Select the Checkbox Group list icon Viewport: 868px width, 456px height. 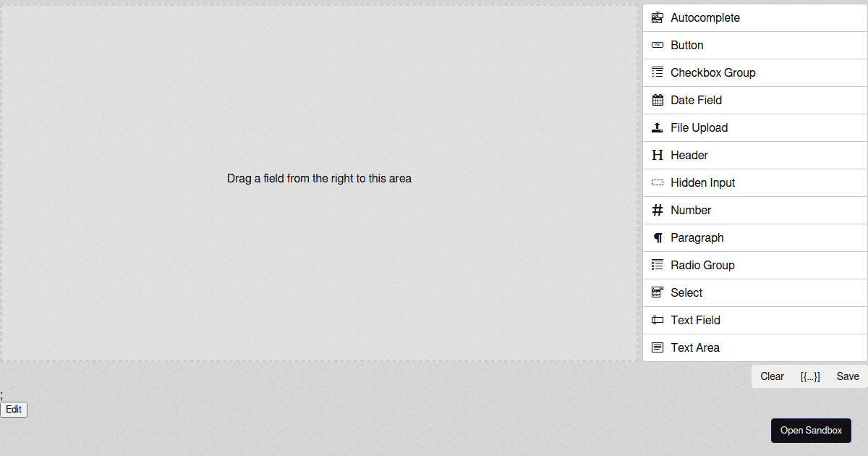pos(658,72)
